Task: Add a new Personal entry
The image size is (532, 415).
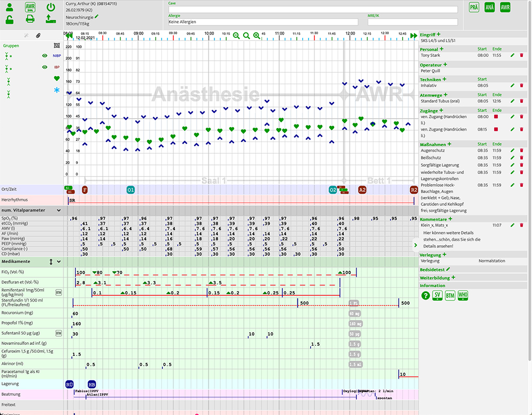Action: (x=442, y=49)
